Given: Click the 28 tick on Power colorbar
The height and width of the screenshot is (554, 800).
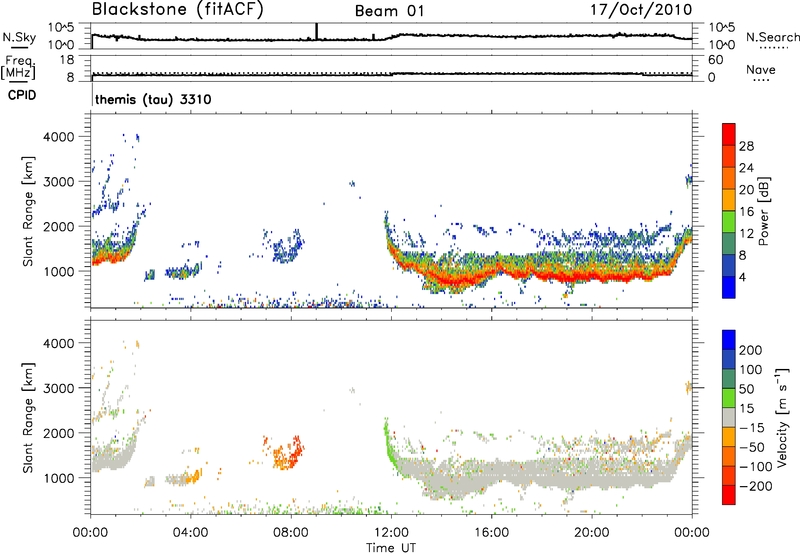Looking at the screenshot, I should tap(746, 146).
